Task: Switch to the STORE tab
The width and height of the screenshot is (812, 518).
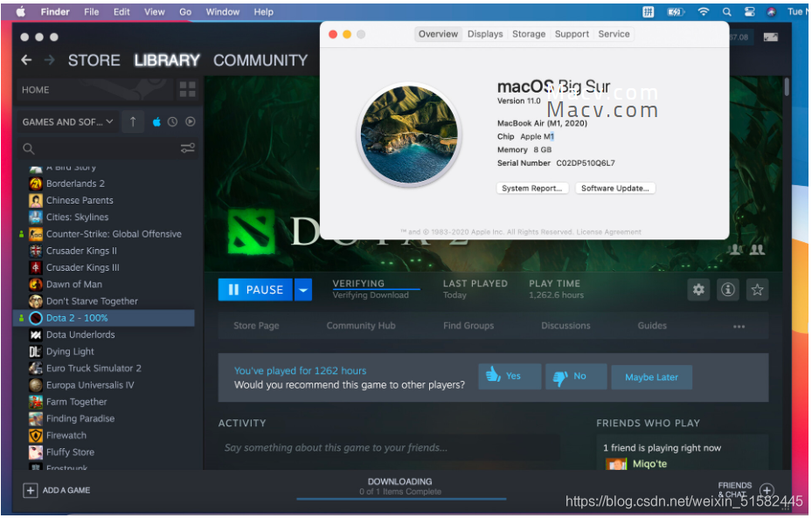Action: [x=94, y=60]
